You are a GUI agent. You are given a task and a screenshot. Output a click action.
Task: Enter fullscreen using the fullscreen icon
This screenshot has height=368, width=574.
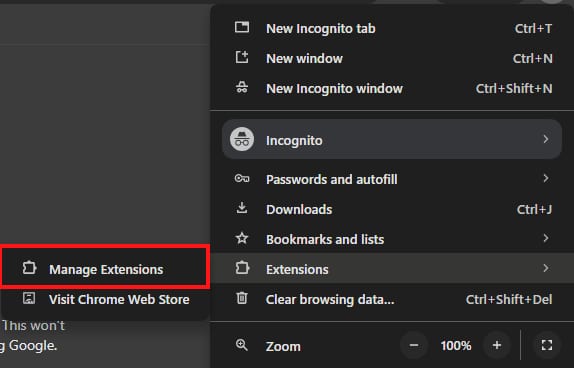pos(547,345)
